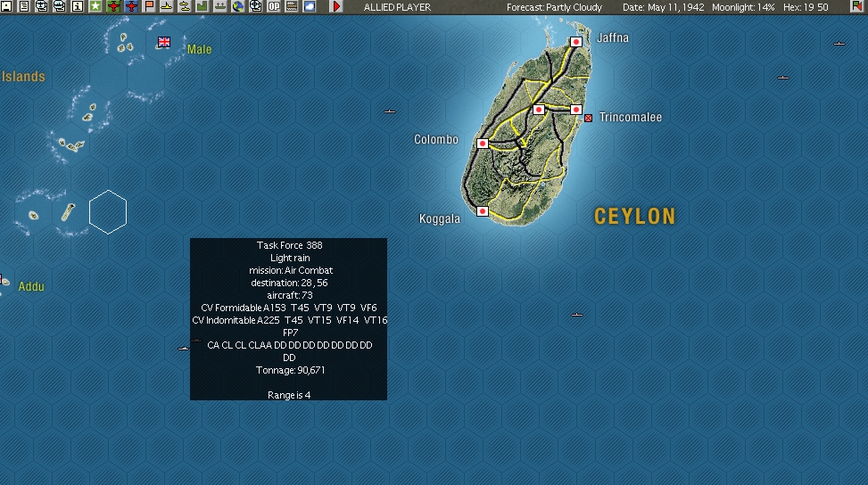Click the crosshair target toolbar icon
Viewport: 868px width, 485px height.
tap(255, 6)
